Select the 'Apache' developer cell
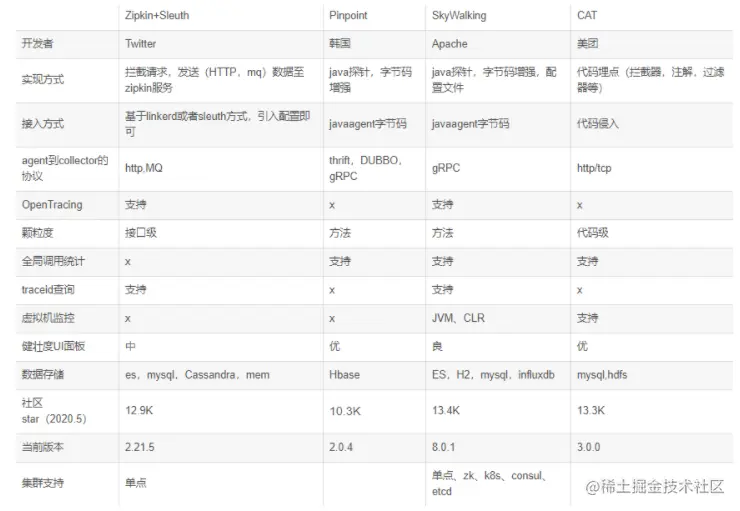 pyautogui.click(x=449, y=44)
